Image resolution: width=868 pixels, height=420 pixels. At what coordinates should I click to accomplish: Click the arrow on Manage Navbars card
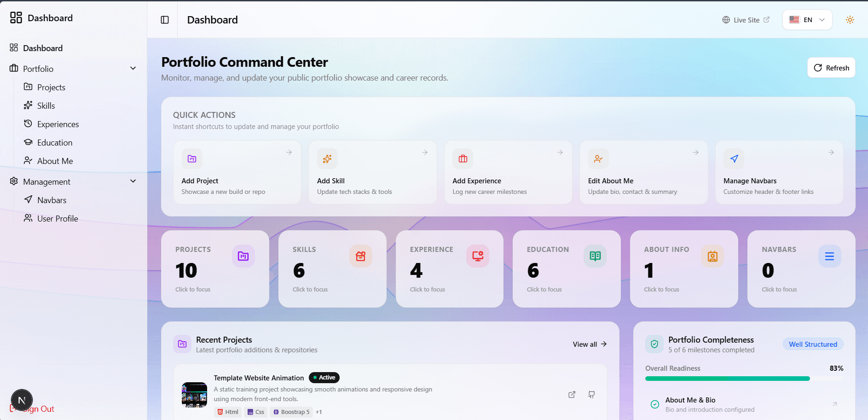click(x=831, y=152)
